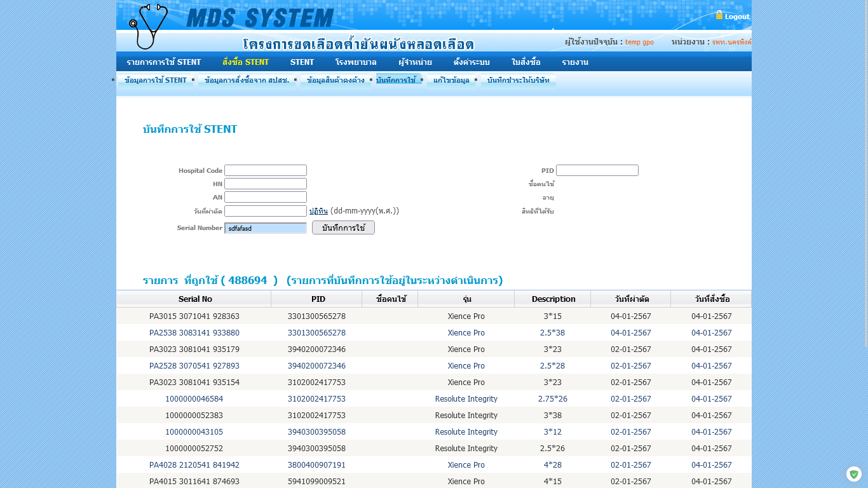This screenshot has width=868, height=488.
Task: Click the green shield icon
Action: coord(854,474)
